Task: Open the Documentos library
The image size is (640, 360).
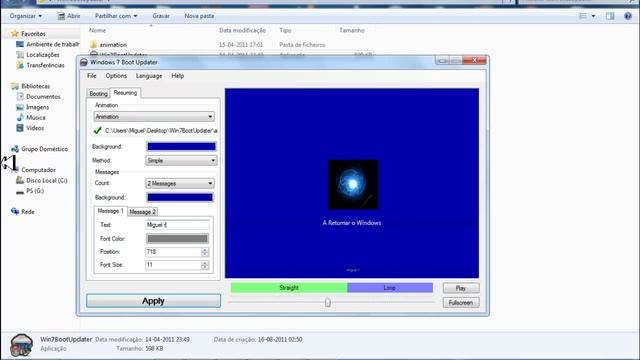Action: pos(43,97)
